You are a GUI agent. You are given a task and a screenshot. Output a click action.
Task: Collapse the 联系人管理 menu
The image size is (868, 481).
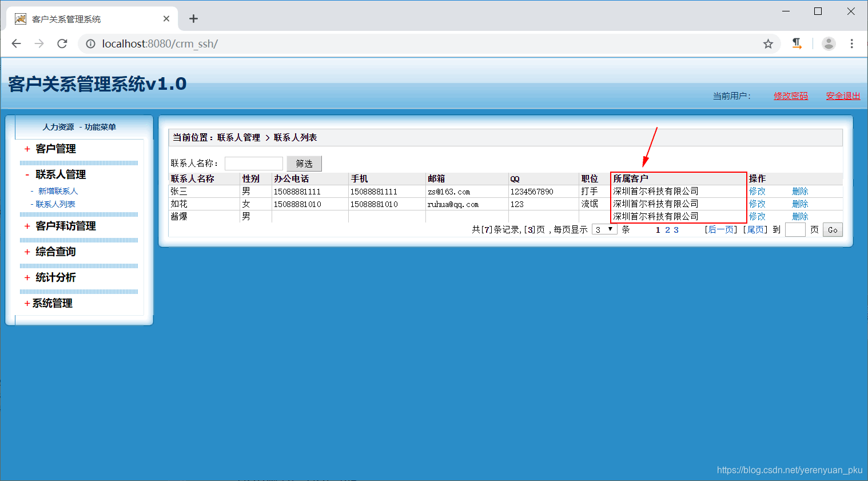point(61,174)
